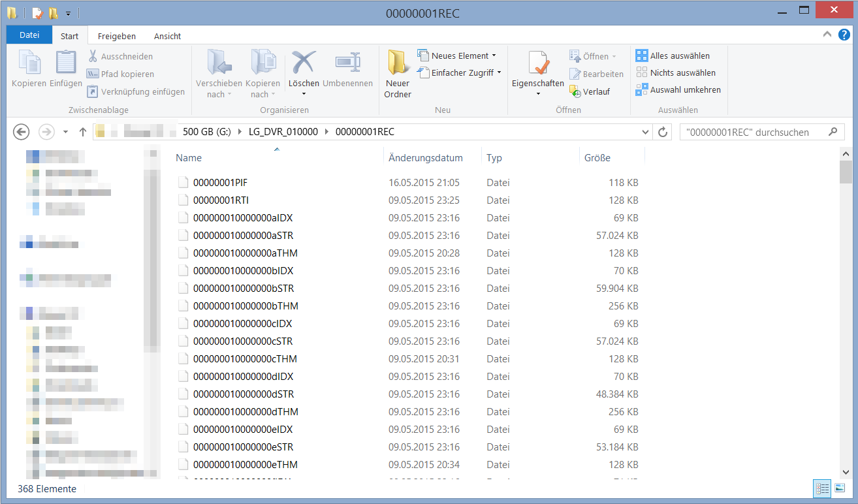The width and height of the screenshot is (858, 504).
Task: Expand the Neues Element dropdown
Action: click(x=457, y=56)
